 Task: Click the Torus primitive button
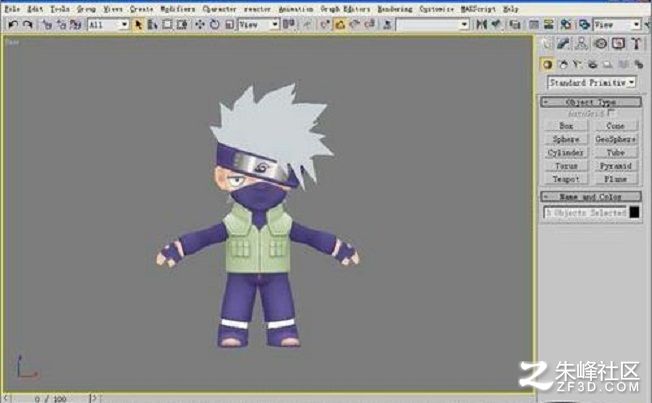pos(566,166)
